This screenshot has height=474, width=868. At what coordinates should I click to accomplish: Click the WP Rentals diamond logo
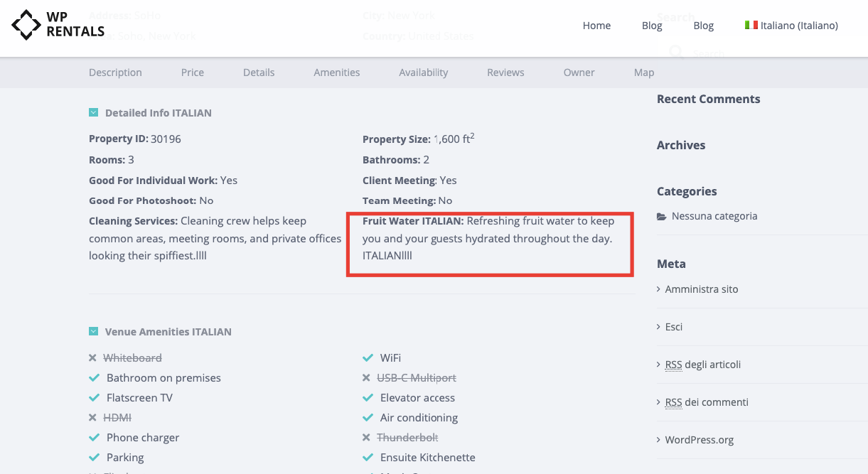click(27, 23)
